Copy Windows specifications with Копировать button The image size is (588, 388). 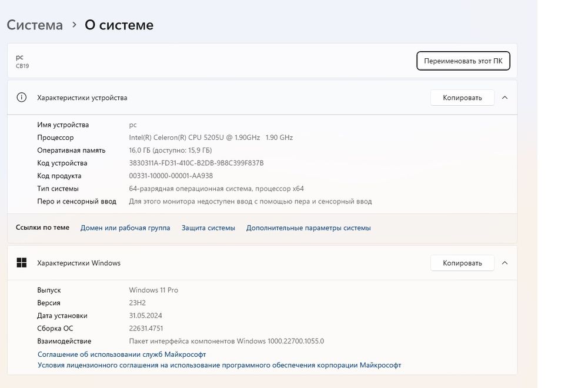click(x=462, y=263)
